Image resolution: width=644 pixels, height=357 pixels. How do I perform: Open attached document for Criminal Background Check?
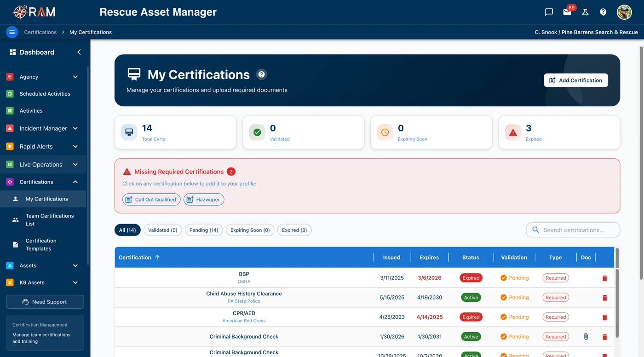click(586, 337)
